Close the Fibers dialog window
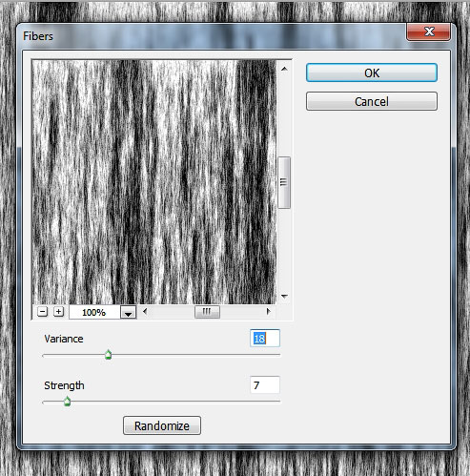 coord(429,31)
